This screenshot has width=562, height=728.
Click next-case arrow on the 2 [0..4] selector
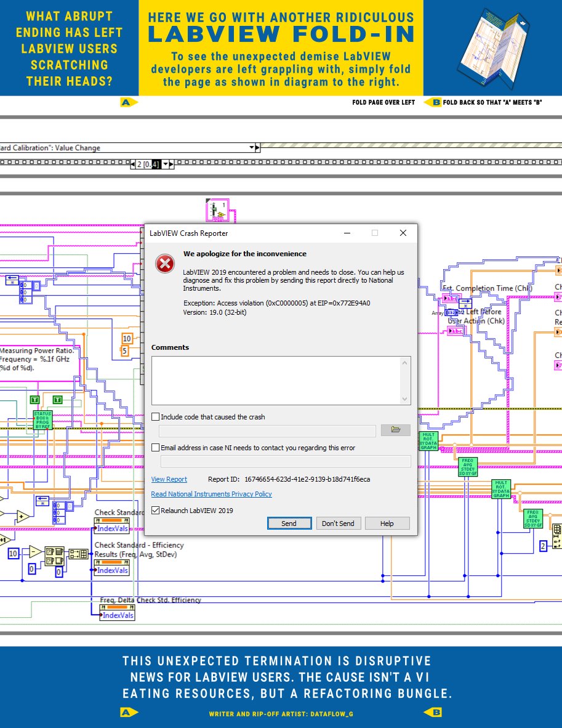click(171, 164)
